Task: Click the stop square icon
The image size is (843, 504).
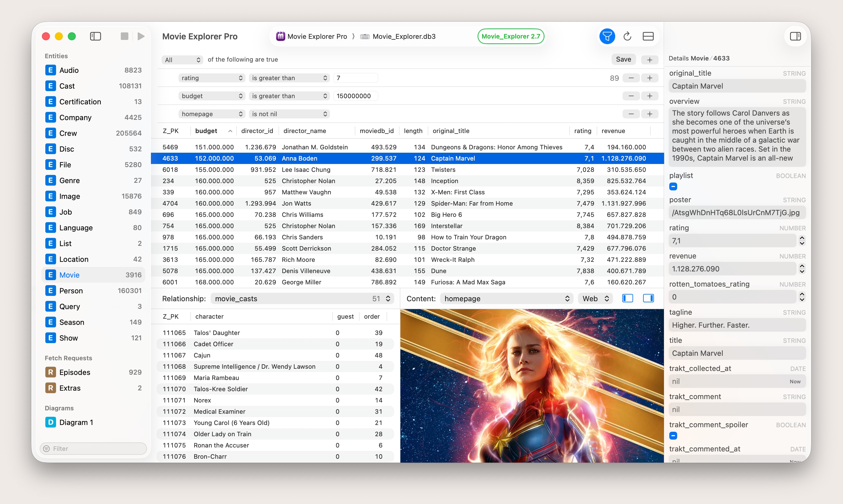Action: (124, 36)
